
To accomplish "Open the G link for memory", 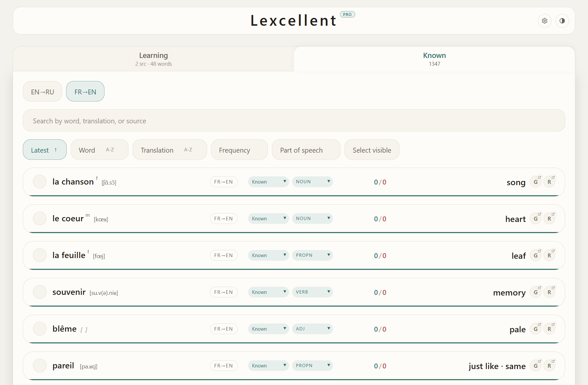I will (536, 292).
